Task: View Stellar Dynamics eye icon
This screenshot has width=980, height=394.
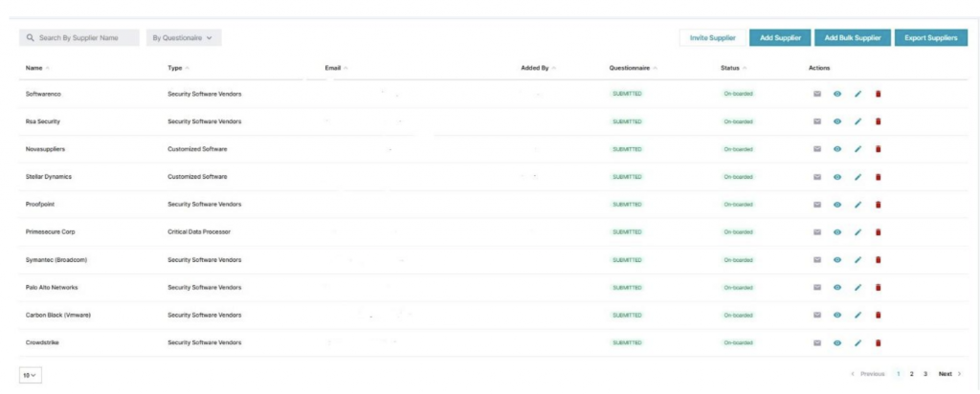Action: point(837,177)
